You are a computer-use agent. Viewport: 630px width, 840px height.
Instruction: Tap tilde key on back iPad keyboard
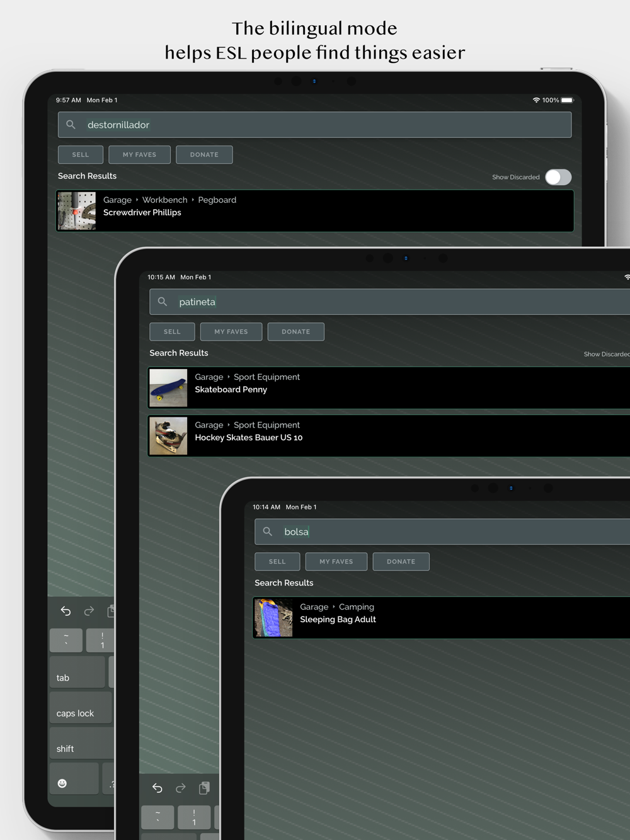point(66,640)
